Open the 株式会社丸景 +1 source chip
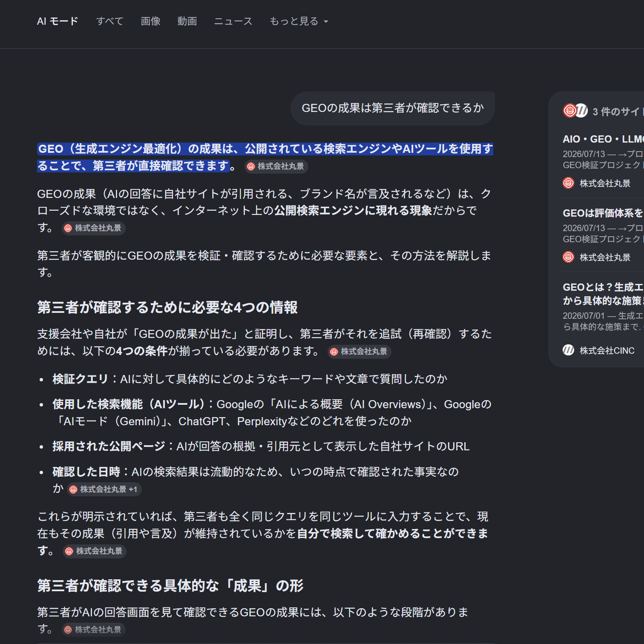Image resolution: width=644 pixels, height=644 pixels. (x=104, y=489)
